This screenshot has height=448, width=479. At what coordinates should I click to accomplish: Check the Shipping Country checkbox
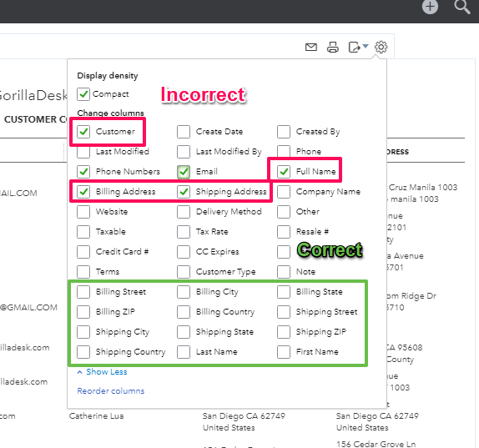(x=83, y=352)
